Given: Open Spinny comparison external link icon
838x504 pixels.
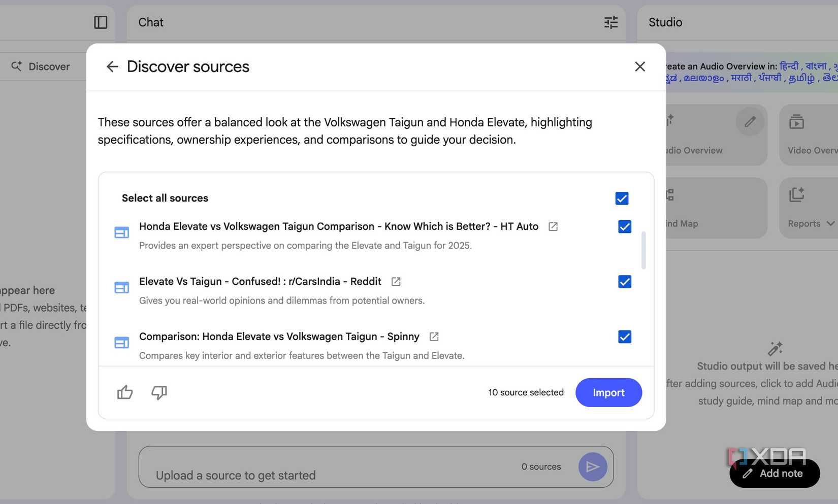Looking at the screenshot, I should [434, 337].
